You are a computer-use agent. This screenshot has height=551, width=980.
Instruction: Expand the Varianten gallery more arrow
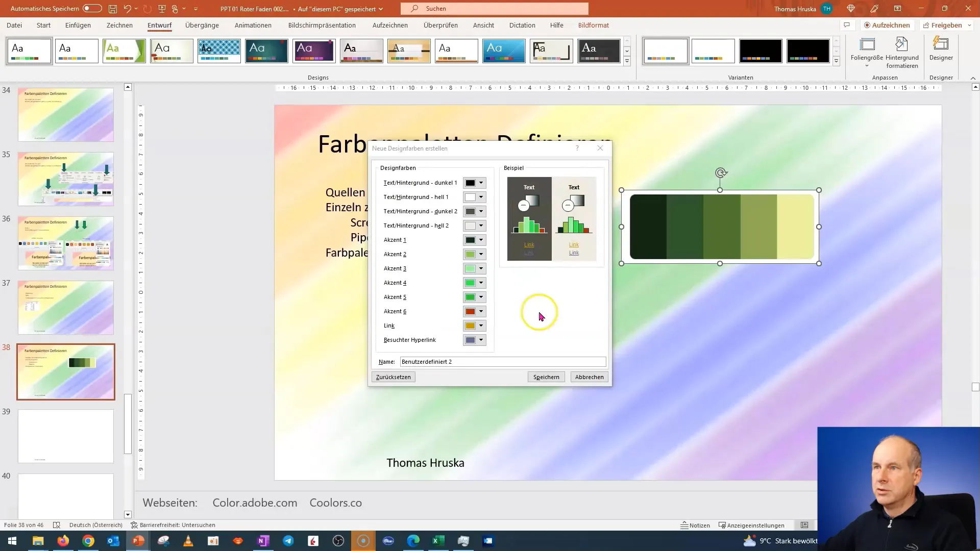coord(836,61)
